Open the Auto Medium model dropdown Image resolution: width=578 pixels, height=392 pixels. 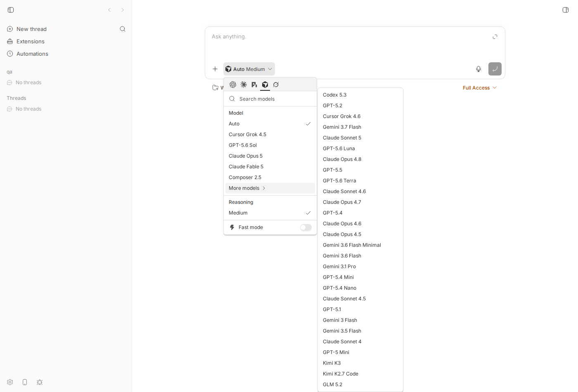249,69
